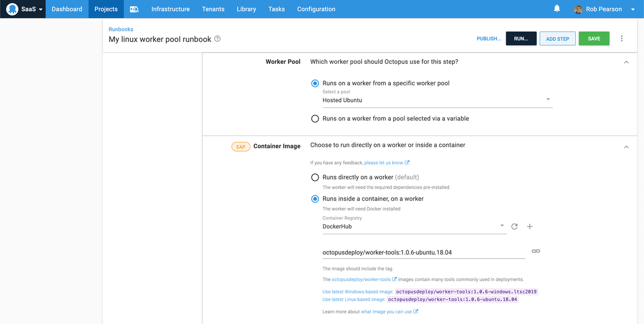
Task: Select pool selected via a variable option
Action: [315, 119]
